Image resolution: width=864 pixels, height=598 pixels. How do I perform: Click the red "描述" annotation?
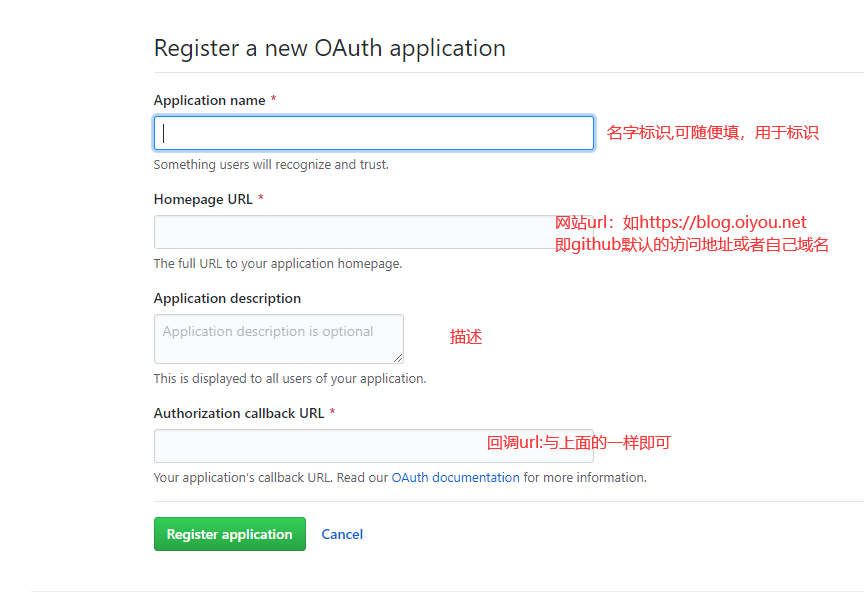coord(466,337)
